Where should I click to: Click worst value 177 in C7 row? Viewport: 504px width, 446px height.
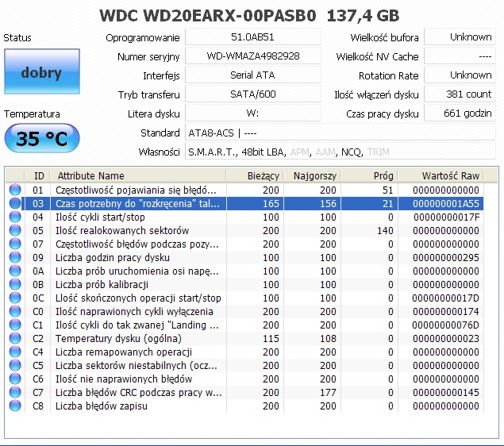[328, 392]
